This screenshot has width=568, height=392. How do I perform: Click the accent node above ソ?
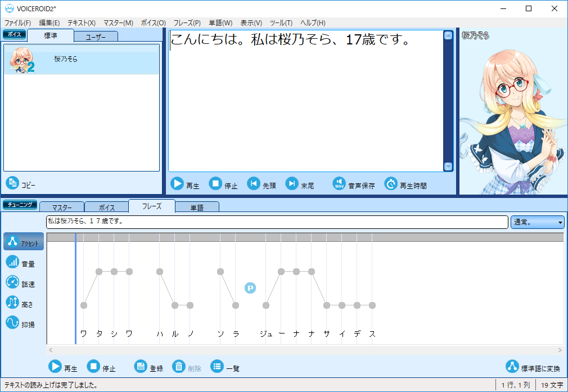tap(220, 272)
